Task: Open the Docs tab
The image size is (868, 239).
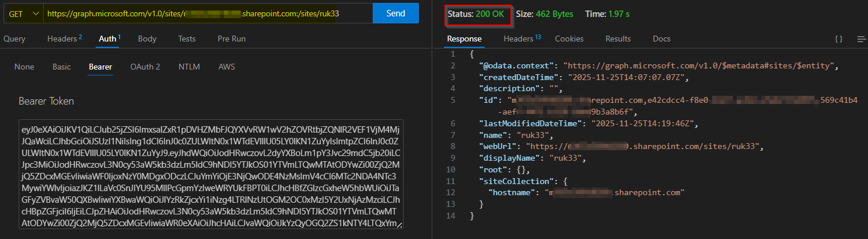Action: pos(661,39)
